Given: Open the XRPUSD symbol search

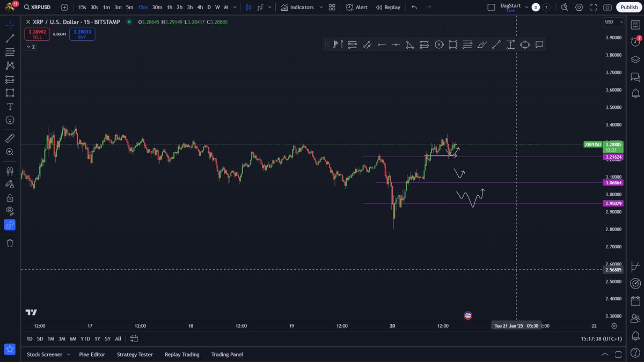Looking at the screenshot, I should point(37,8).
